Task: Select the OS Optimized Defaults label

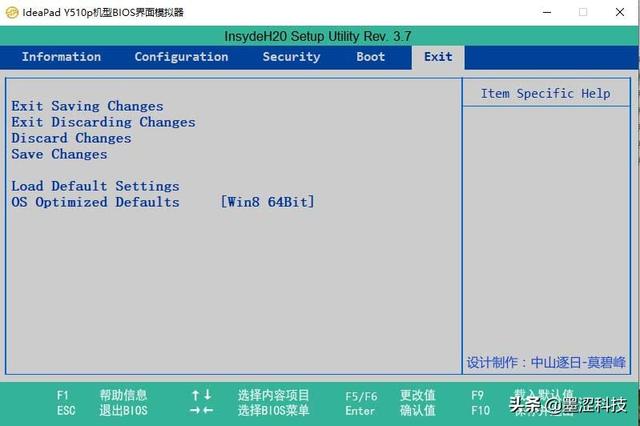Action: (x=95, y=202)
